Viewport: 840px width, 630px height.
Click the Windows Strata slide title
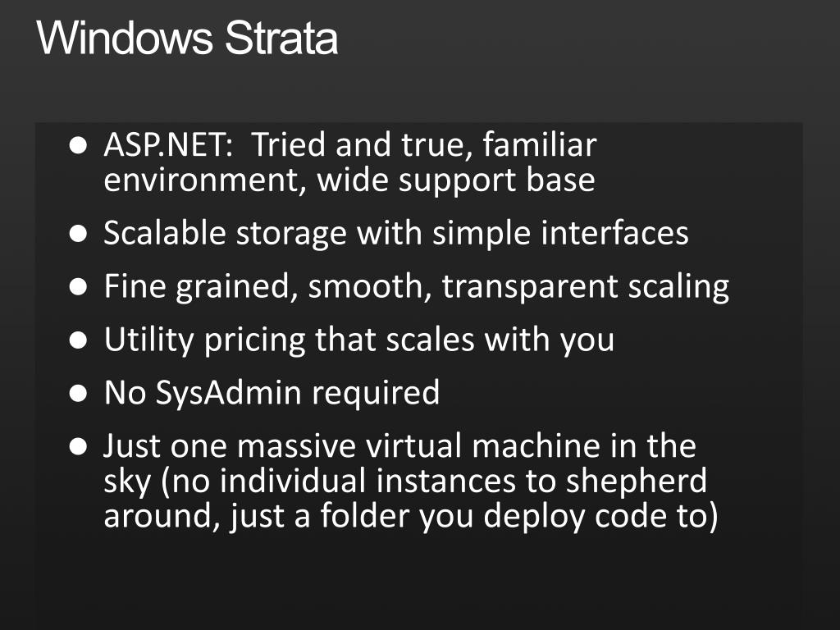coord(187,38)
